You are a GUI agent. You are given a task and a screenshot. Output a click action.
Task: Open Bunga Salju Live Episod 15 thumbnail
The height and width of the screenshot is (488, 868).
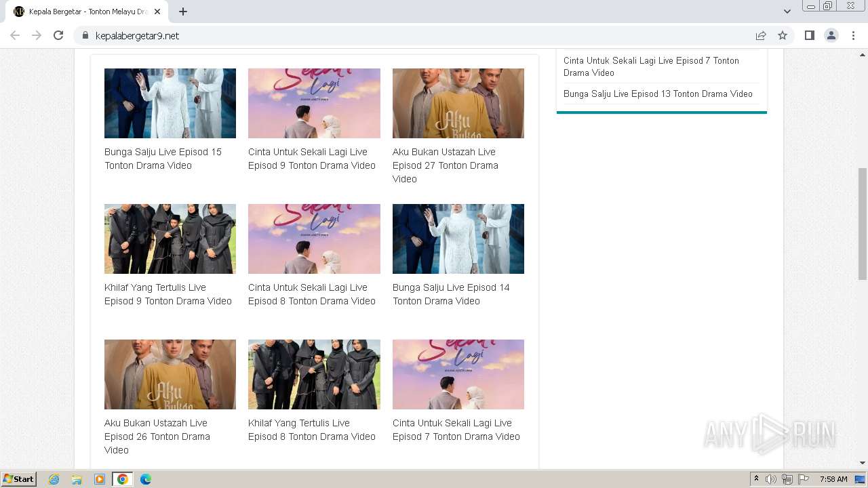click(170, 103)
